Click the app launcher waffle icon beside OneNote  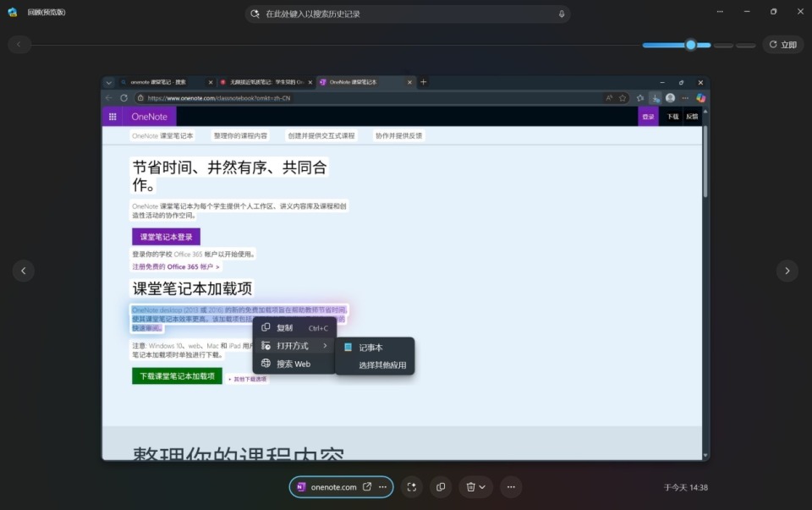point(112,116)
